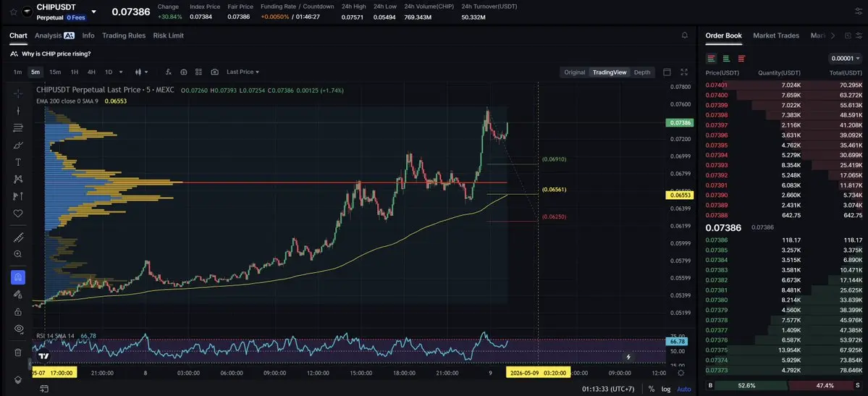Toggle stay in drawing mode

click(17, 295)
